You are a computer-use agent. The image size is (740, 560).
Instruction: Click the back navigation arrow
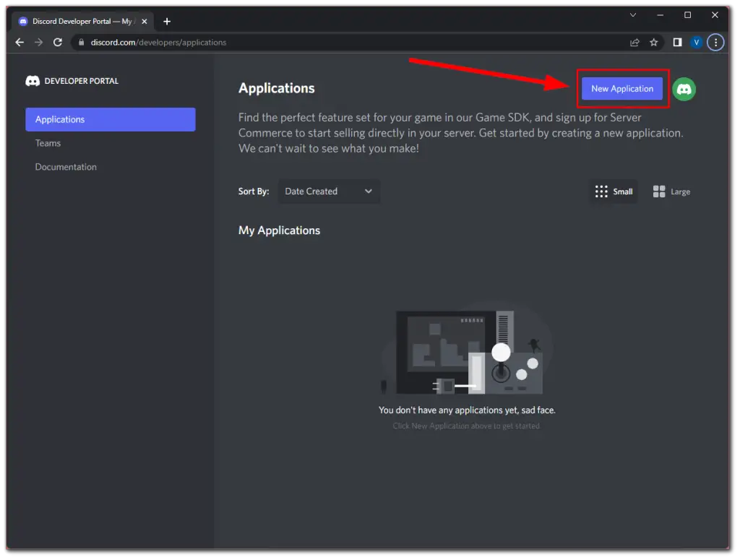coord(19,42)
